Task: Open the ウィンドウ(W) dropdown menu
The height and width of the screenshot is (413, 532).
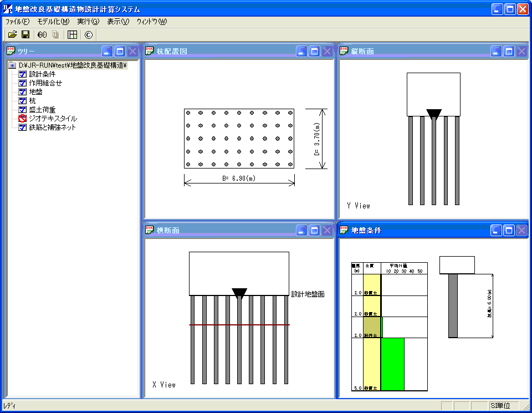Action: [x=151, y=22]
